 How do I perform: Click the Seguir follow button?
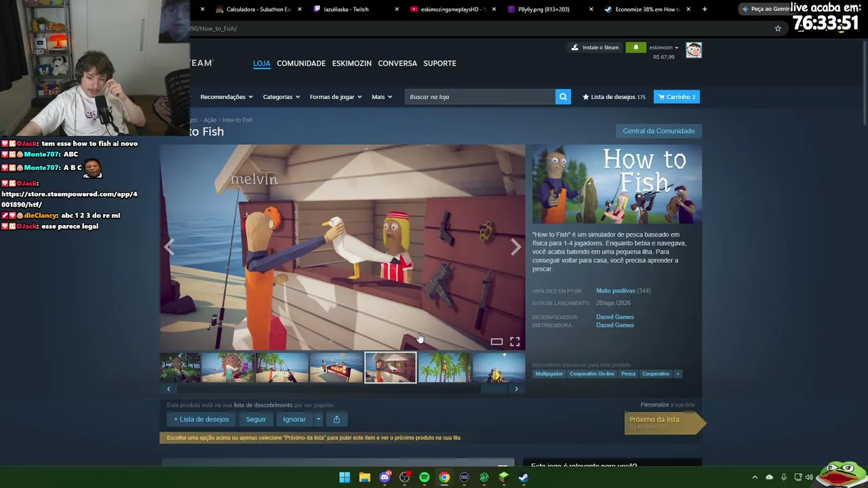click(256, 420)
